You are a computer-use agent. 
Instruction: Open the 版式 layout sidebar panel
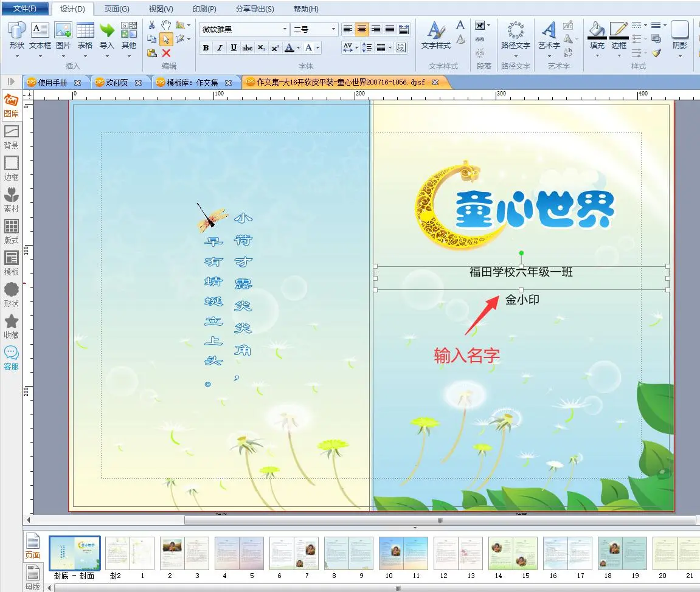coord(11,232)
